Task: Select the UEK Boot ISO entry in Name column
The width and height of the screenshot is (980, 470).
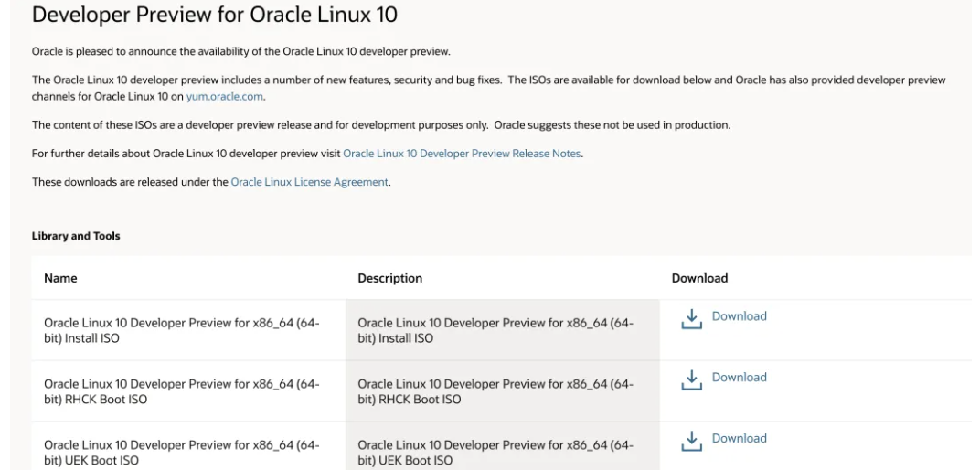Action: tap(181, 453)
